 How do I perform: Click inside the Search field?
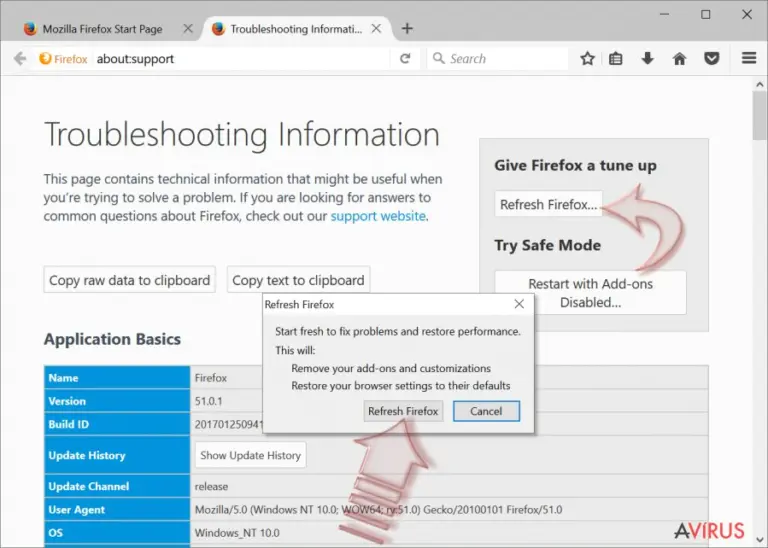coord(498,59)
